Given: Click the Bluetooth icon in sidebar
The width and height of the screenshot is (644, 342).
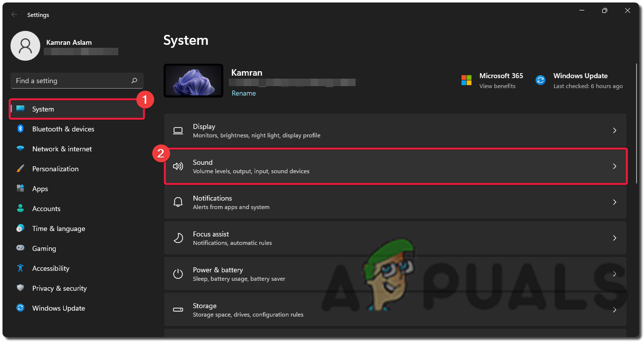Looking at the screenshot, I should point(20,129).
